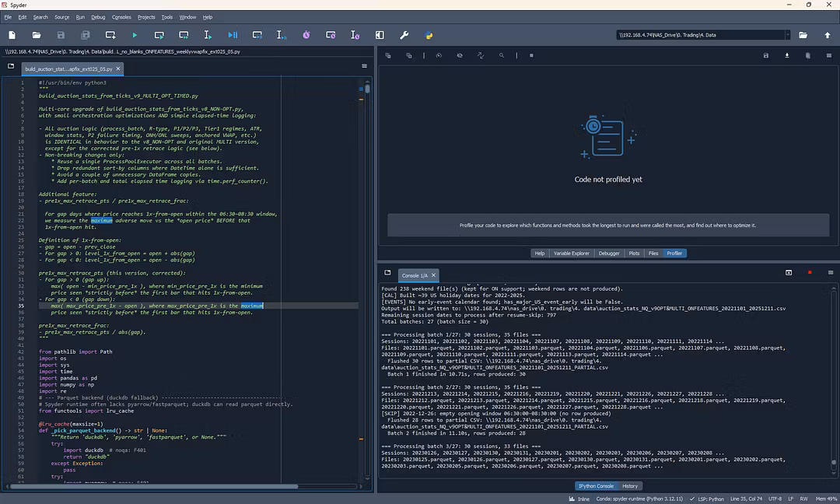Image resolution: width=840 pixels, height=504 pixels.
Task: Click the Run file play icon
Action: pyautogui.click(x=135, y=35)
